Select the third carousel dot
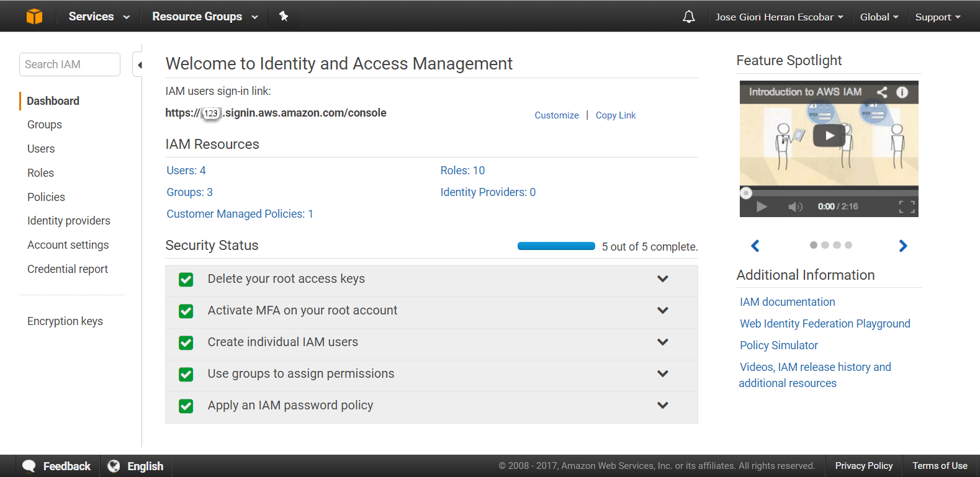Image resolution: width=980 pixels, height=477 pixels. [x=837, y=245]
